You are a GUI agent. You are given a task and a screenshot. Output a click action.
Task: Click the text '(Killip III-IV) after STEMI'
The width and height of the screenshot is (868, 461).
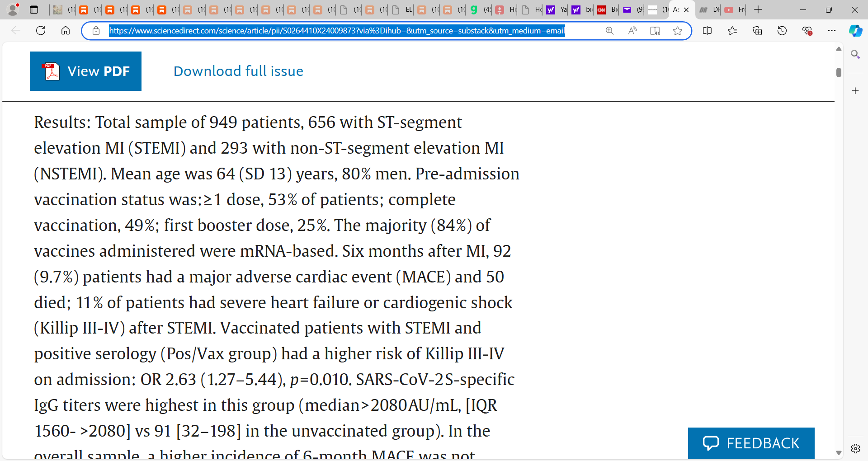[x=124, y=328]
